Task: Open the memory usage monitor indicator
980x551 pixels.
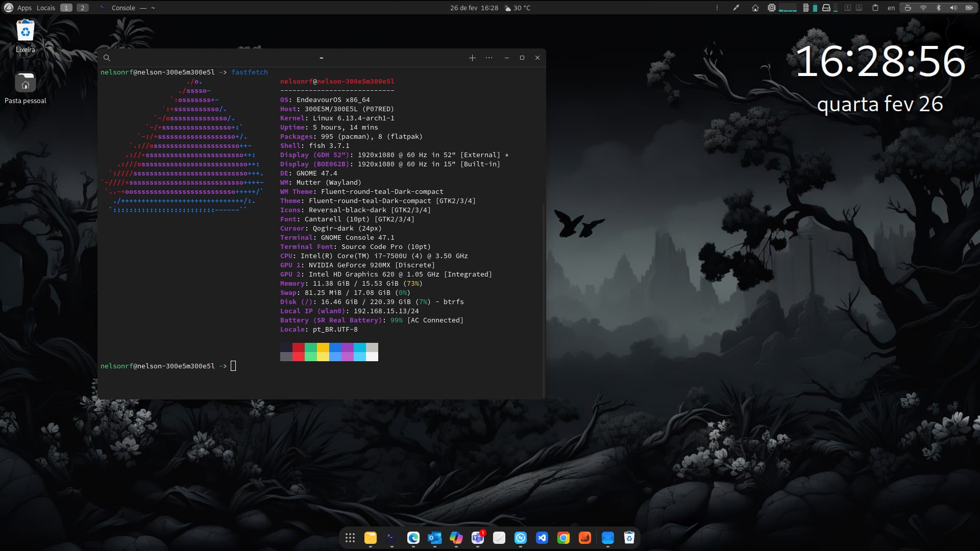Action: 811,8
